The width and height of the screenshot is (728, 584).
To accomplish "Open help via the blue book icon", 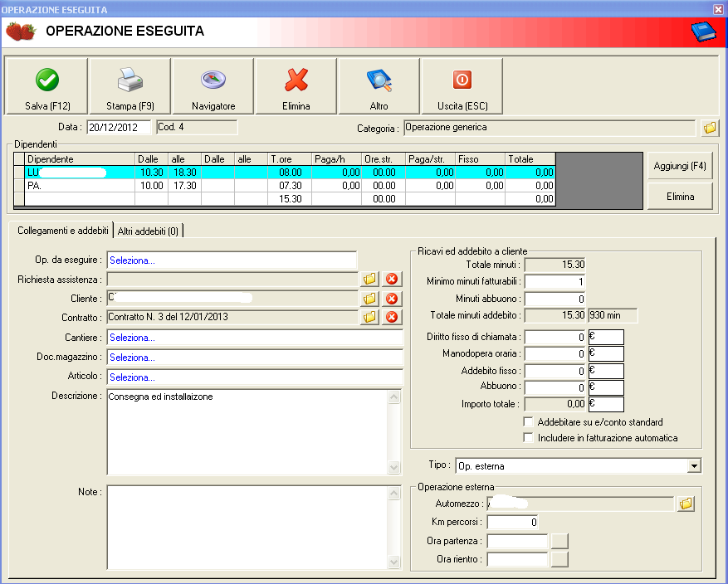I will pos(703,32).
